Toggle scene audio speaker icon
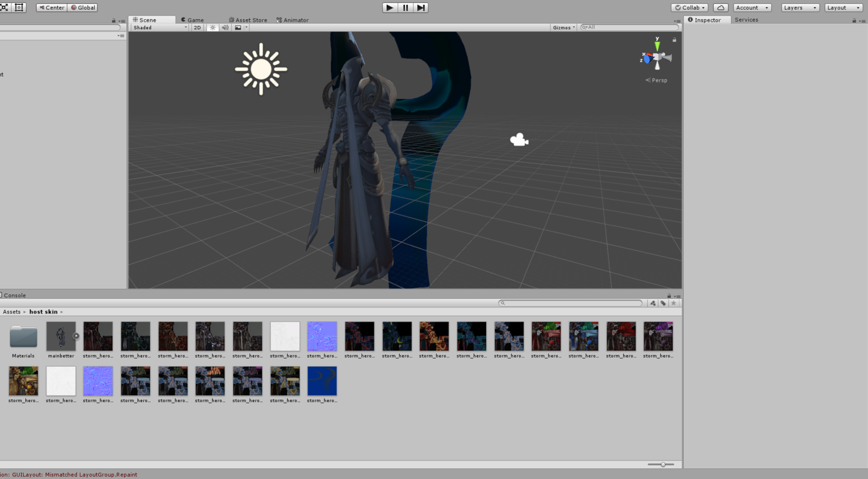Image resolution: width=868 pixels, height=479 pixels. (225, 27)
